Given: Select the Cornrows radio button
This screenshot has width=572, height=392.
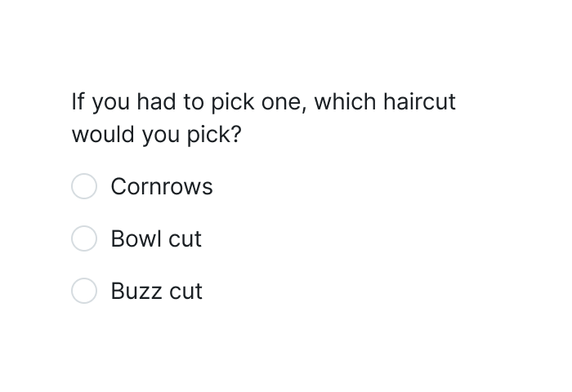Looking at the screenshot, I should click(84, 186).
